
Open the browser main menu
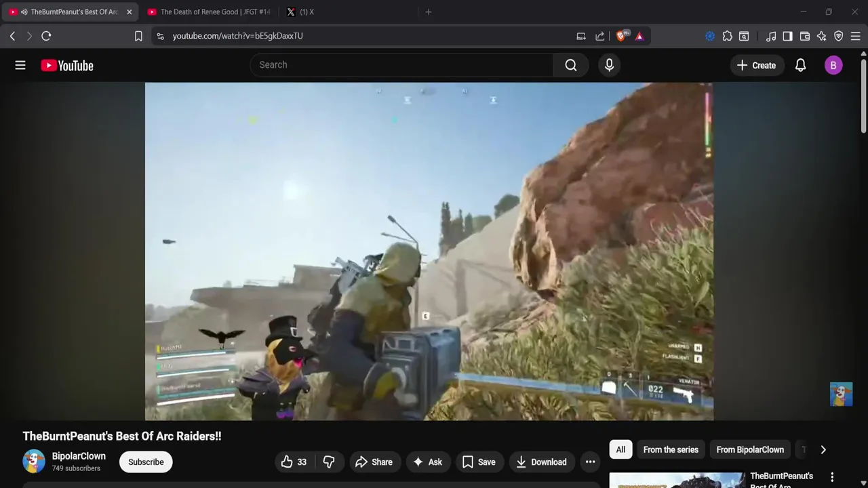point(856,36)
